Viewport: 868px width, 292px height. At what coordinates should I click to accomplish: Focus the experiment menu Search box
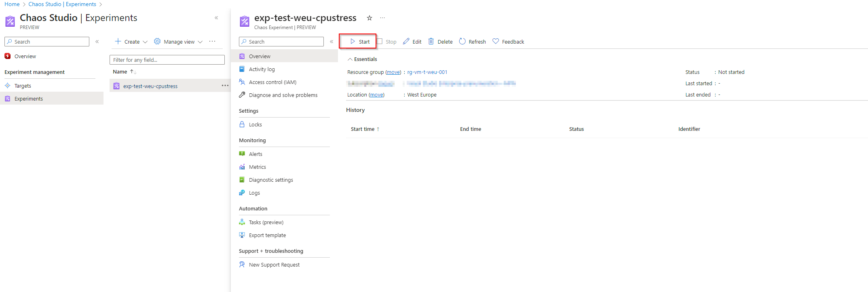(281, 42)
